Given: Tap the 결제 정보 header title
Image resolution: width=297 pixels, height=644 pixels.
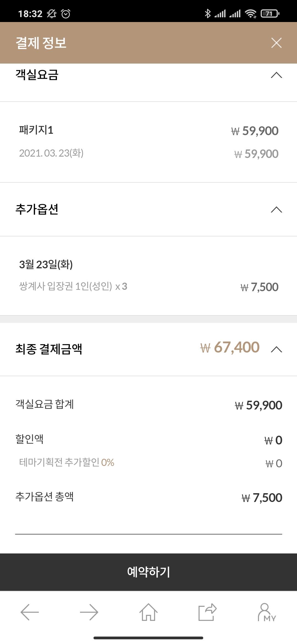Looking at the screenshot, I should [x=41, y=43].
